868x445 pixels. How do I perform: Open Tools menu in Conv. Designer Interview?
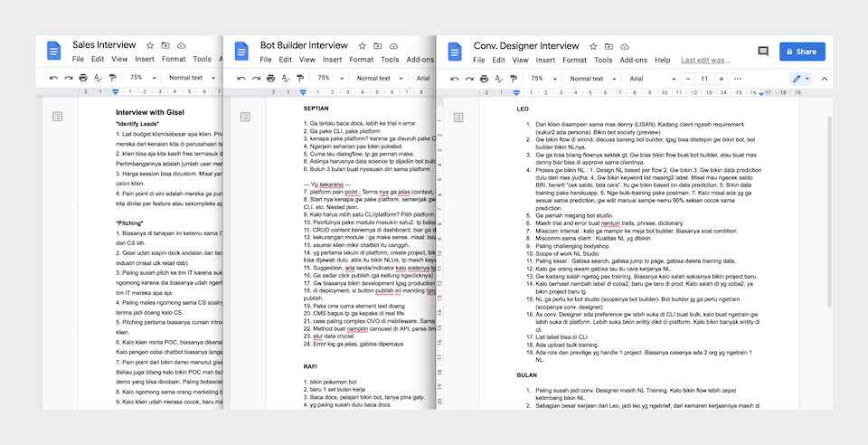[603, 60]
